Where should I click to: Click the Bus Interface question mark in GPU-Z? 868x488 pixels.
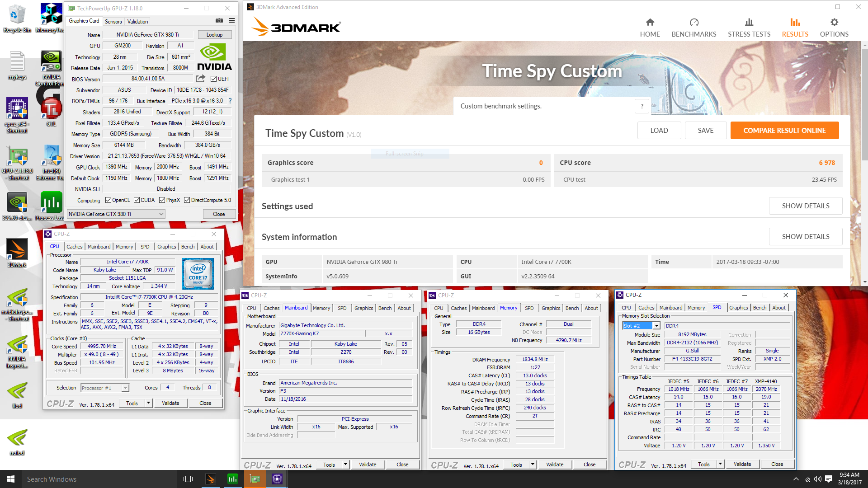[x=230, y=101]
